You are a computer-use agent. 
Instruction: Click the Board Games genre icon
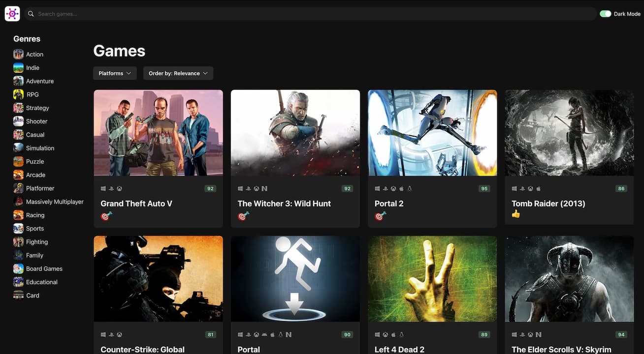click(18, 268)
